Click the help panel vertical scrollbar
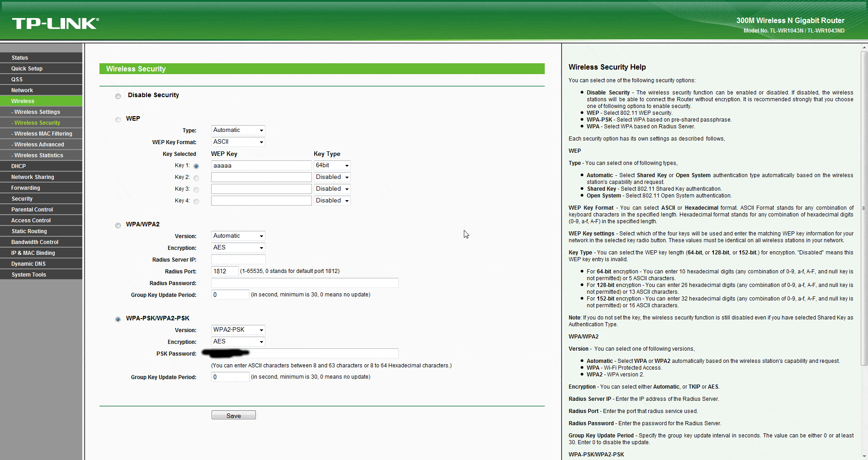 click(x=864, y=208)
